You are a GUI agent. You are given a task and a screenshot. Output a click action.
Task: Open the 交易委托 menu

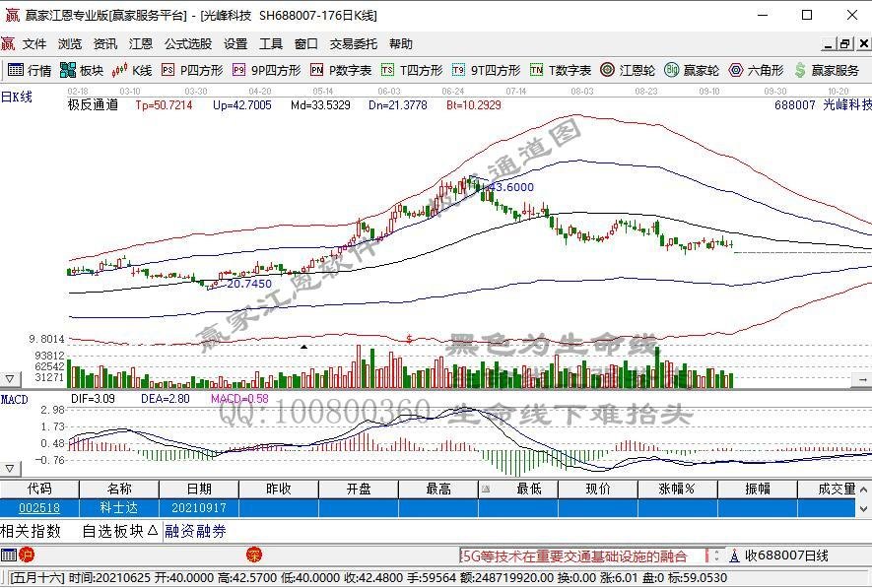(353, 44)
